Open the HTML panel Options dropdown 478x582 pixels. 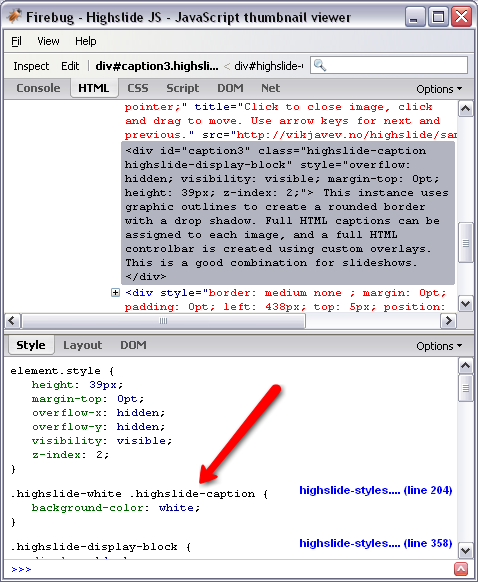pyautogui.click(x=439, y=89)
